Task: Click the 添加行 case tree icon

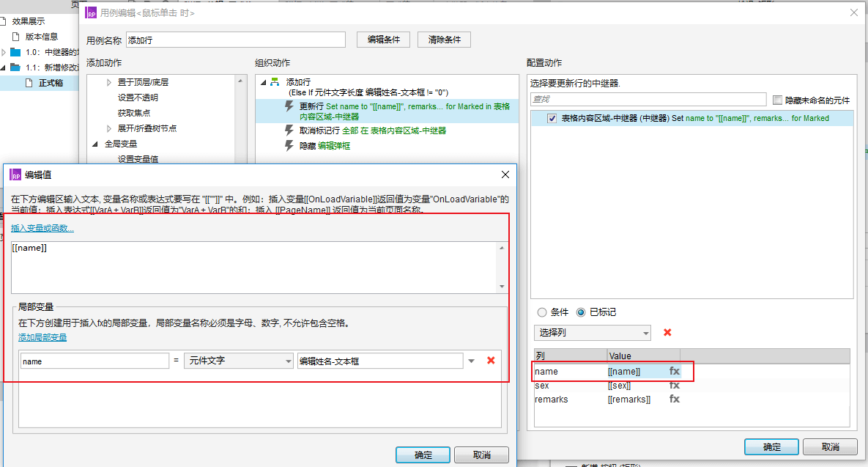Action: (275, 82)
